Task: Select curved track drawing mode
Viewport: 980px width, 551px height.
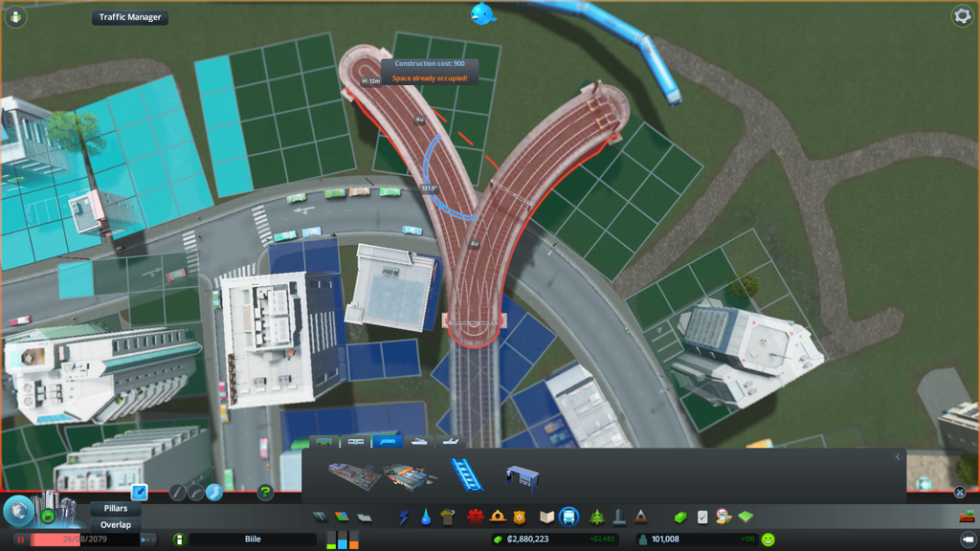Action: point(195,493)
